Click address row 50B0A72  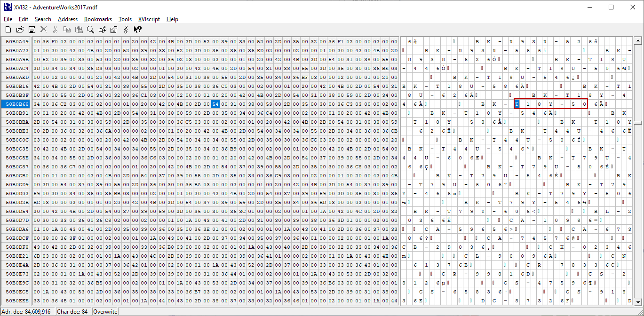(x=16, y=51)
